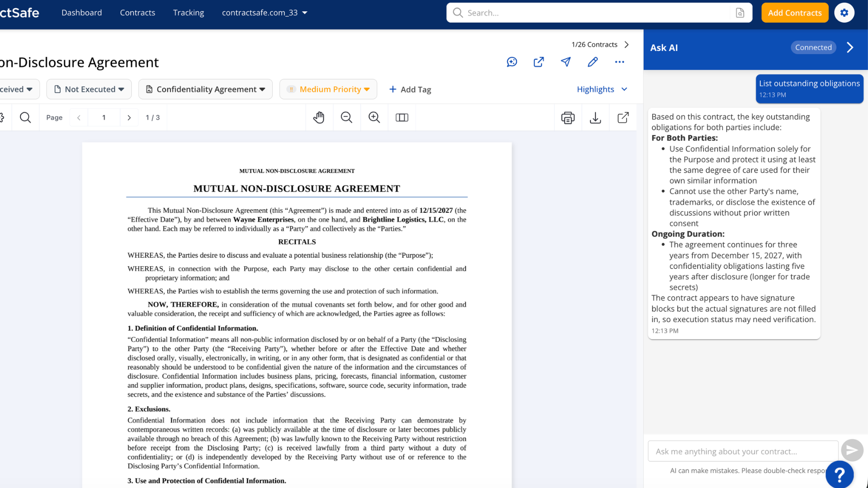The width and height of the screenshot is (868, 488).
Task: Toggle the side-by-side page view icon
Action: (x=402, y=117)
